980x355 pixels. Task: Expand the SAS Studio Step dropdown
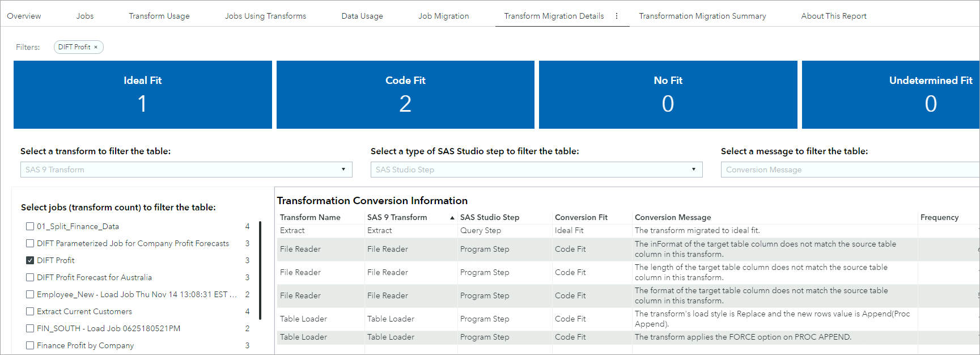click(x=536, y=170)
